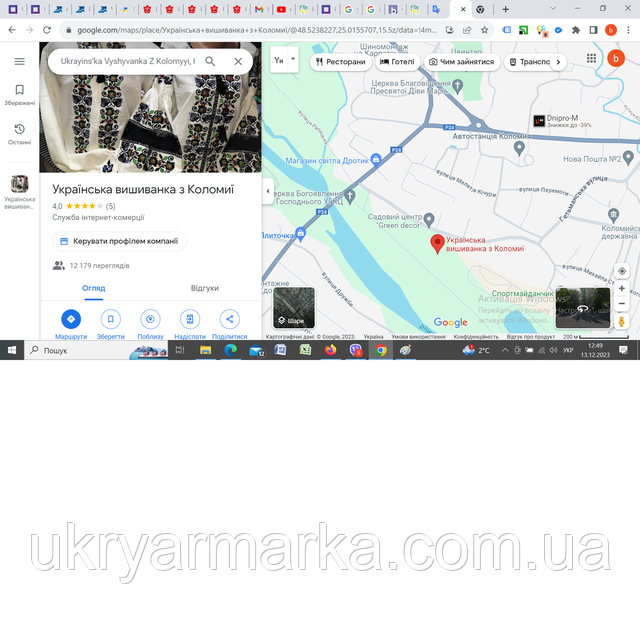Show more filter chips with arrow
This screenshot has height=640, width=640.
[558, 62]
